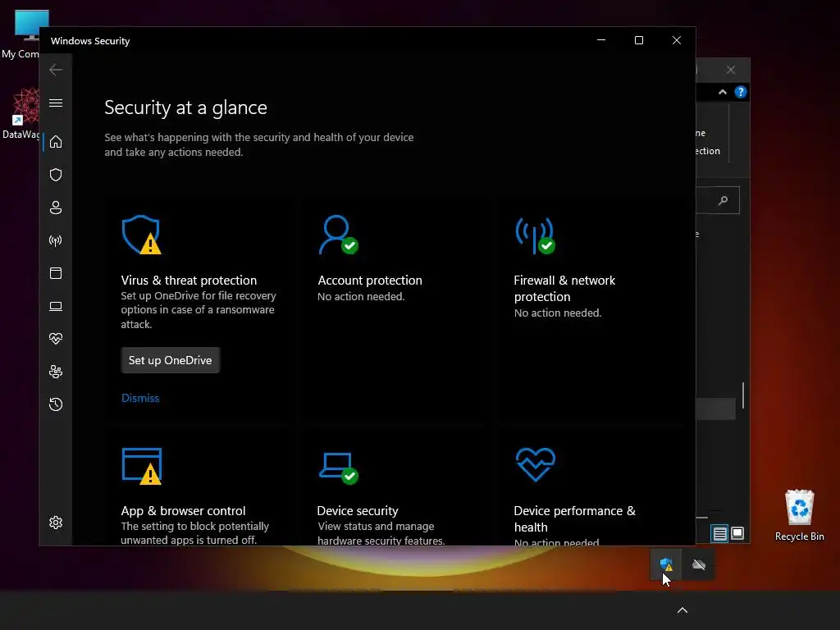Screen dimensions: 840x630
Task: Expand the hidden tray icons chevron
Action: coord(682,610)
